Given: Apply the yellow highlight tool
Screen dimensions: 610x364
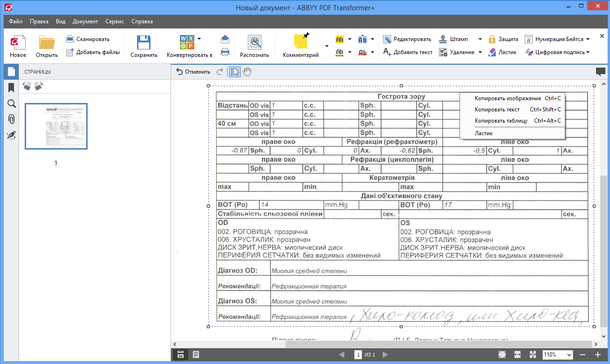Looking at the screenshot, I should coord(340,40).
